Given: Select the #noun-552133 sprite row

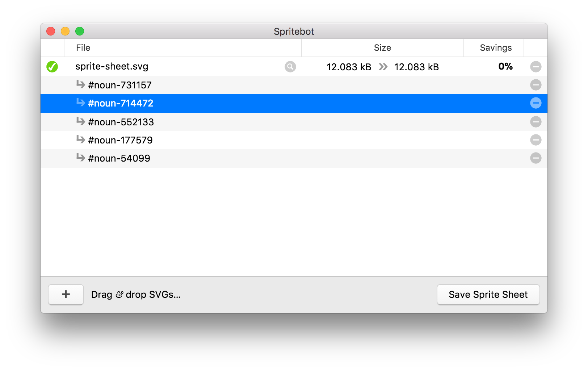Looking at the screenshot, I should coord(121,122).
